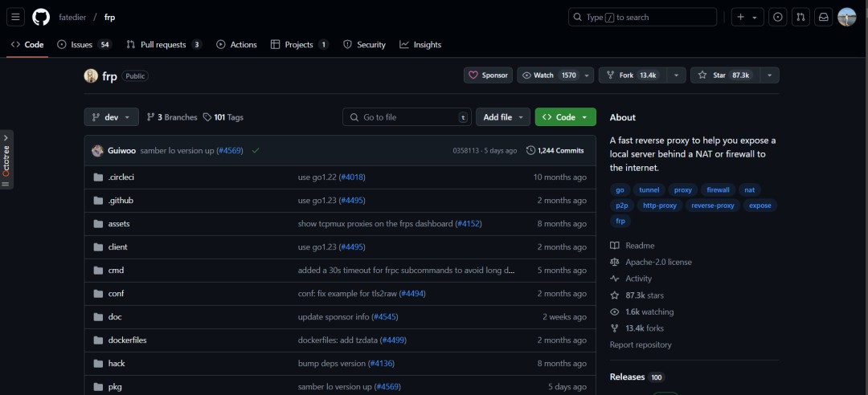Expand the Octotree sidebar panel
Viewport: 868px width, 395px height.
point(6,160)
